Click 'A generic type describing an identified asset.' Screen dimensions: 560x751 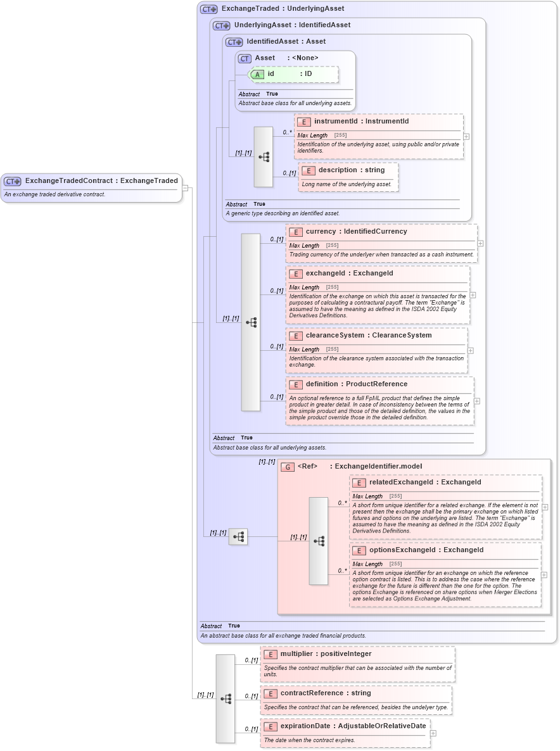[x=283, y=213]
